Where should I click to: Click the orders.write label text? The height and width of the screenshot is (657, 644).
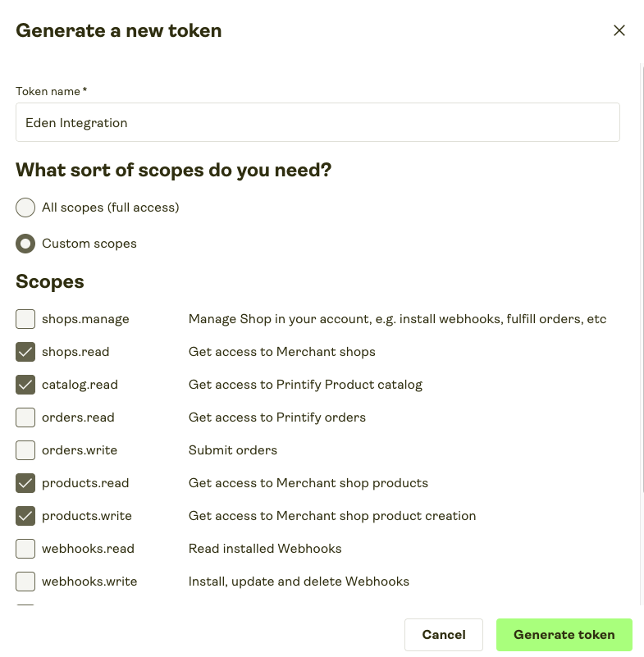[80, 450]
